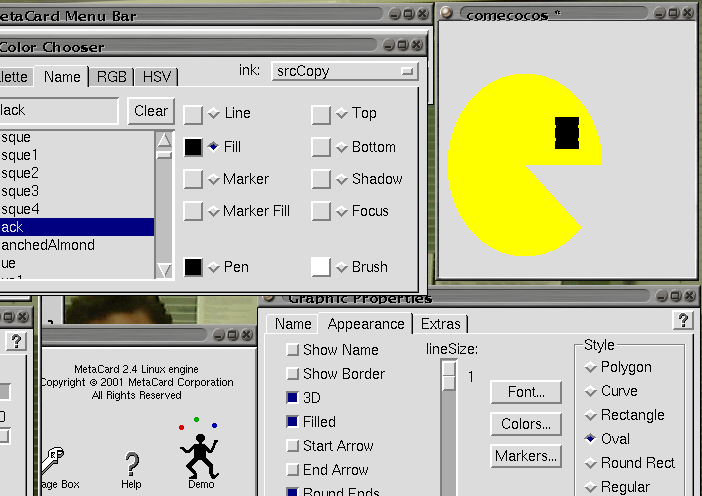Viewport: 702px width, 496px height.
Task: Select the Marker color radio option
Action: click(214, 179)
